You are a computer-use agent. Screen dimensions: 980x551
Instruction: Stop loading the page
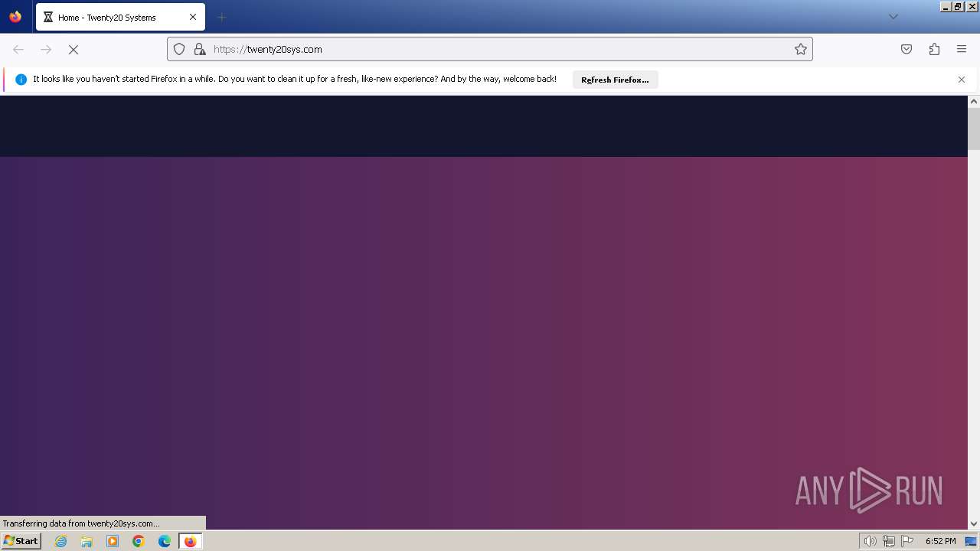click(73, 49)
